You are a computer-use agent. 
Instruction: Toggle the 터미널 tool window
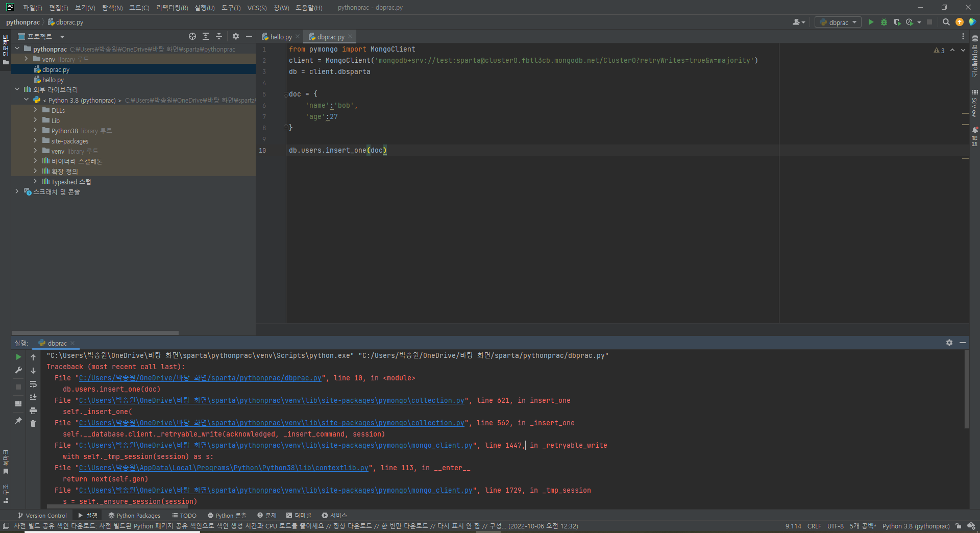(299, 515)
